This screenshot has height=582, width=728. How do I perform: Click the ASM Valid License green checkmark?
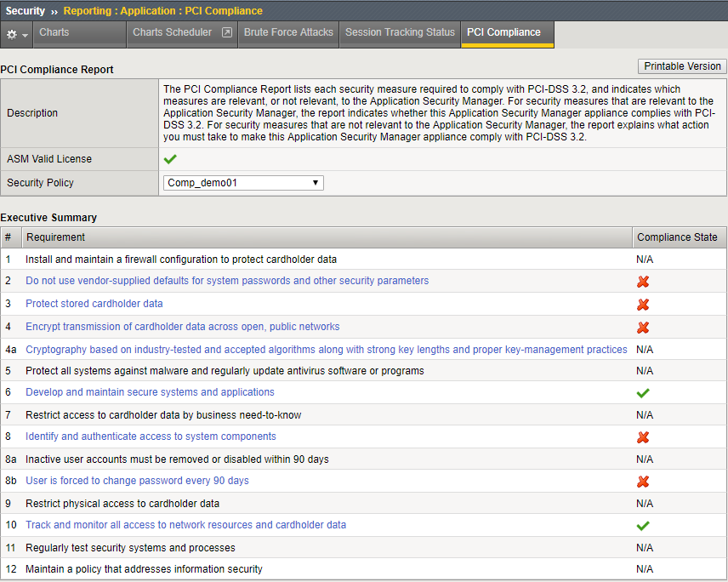pos(170,159)
